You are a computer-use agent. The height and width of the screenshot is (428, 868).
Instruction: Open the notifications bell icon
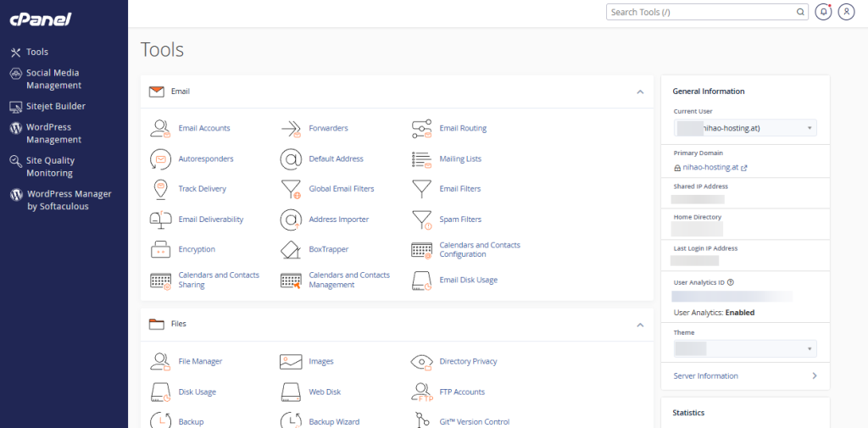(x=823, y=13)
